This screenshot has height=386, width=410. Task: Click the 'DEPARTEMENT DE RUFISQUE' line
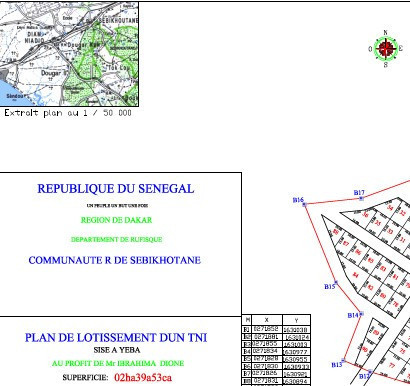pyautogui.click(x=117, y=239)
